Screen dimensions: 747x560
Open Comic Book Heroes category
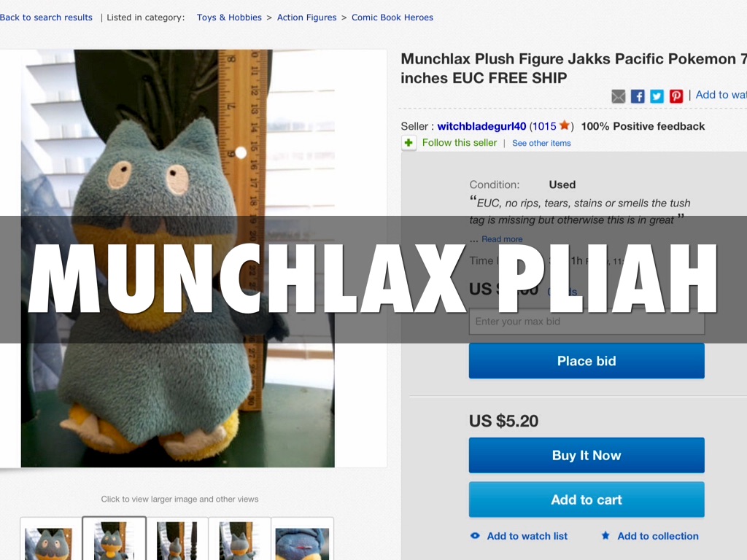(392, 17)
